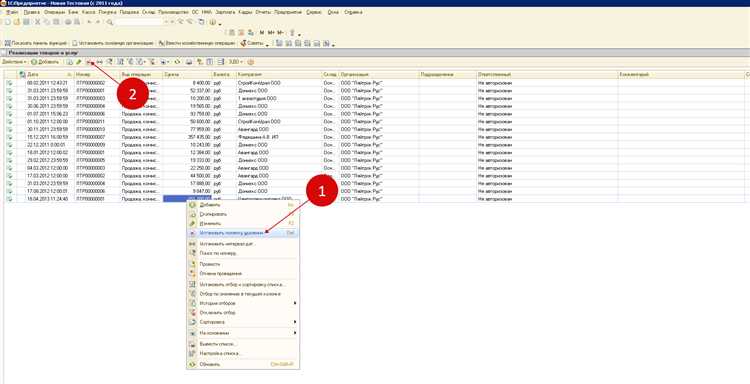Click the refresh list icon in the toolbar
The width and height of the screenshot is (750, 384).
(177, 62)
